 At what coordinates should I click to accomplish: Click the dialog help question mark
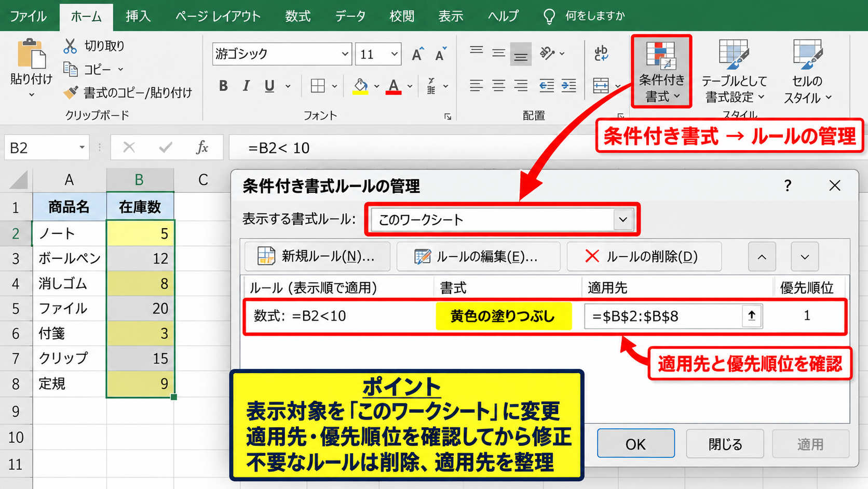[788, 186]
